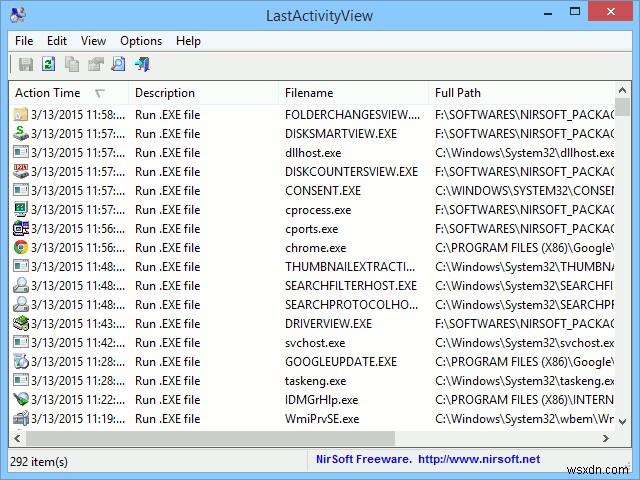Click the WmiPrvSE.exe row icon

point(20,418)
